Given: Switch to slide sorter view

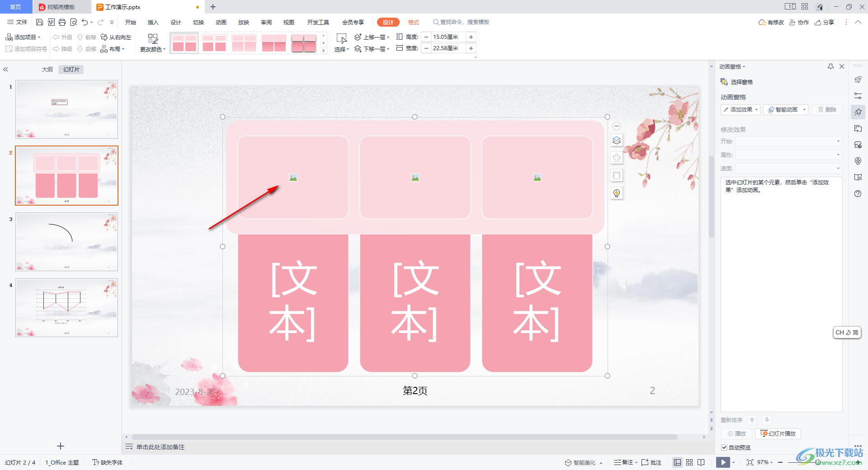Looking at the screenshot, I should pos(689,462).
